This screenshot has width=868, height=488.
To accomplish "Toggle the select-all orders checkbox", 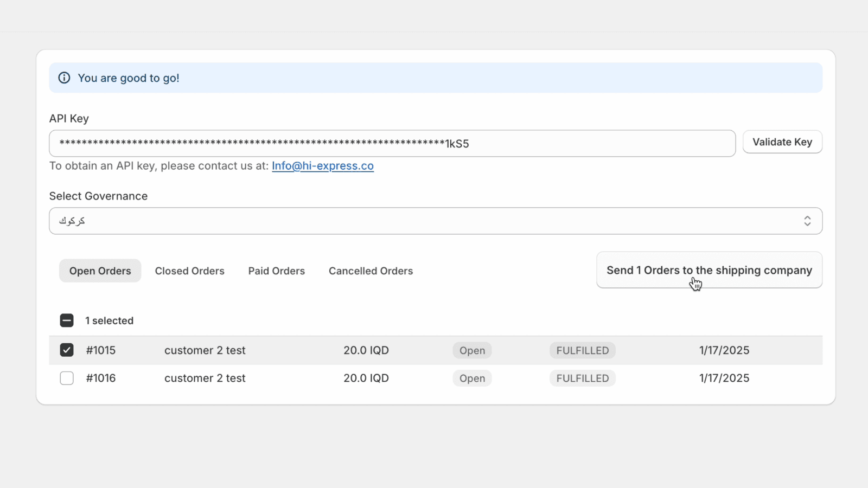I will coord(67,320).
